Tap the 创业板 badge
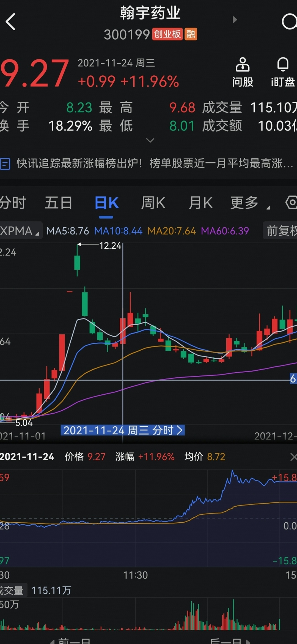 tap(167, 34)
